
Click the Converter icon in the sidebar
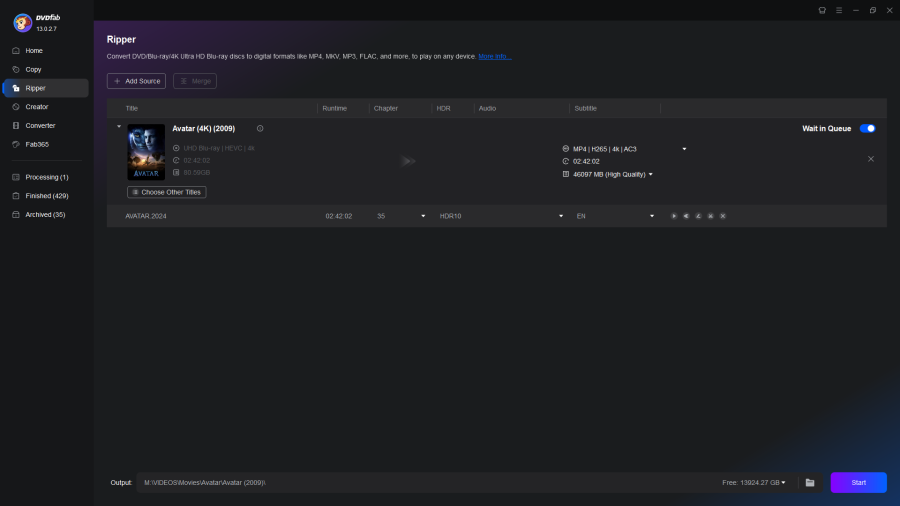[x=16, y=126]
